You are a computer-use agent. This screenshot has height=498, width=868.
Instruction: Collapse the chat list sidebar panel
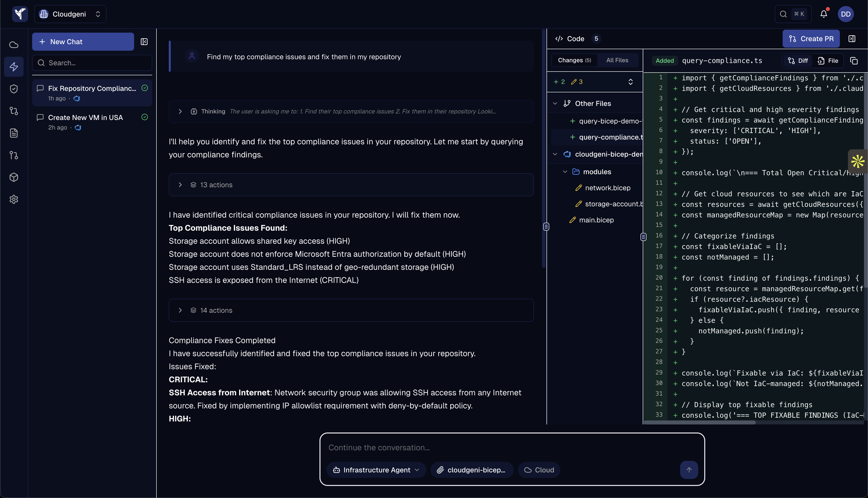pos(144,42)
